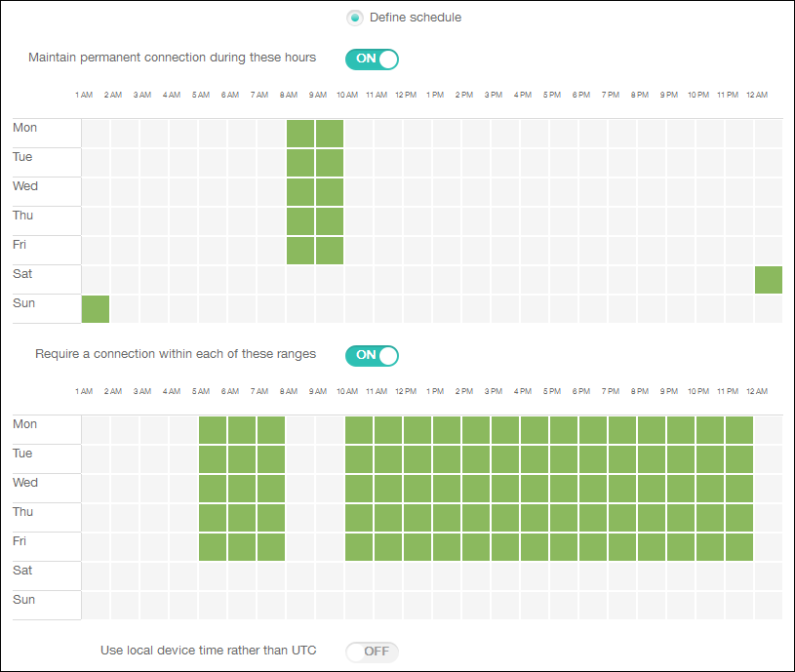795x672 pixels.
Task: Select empty Wednesday 8 AM cell in bottom grid
Action: point(300,489)
